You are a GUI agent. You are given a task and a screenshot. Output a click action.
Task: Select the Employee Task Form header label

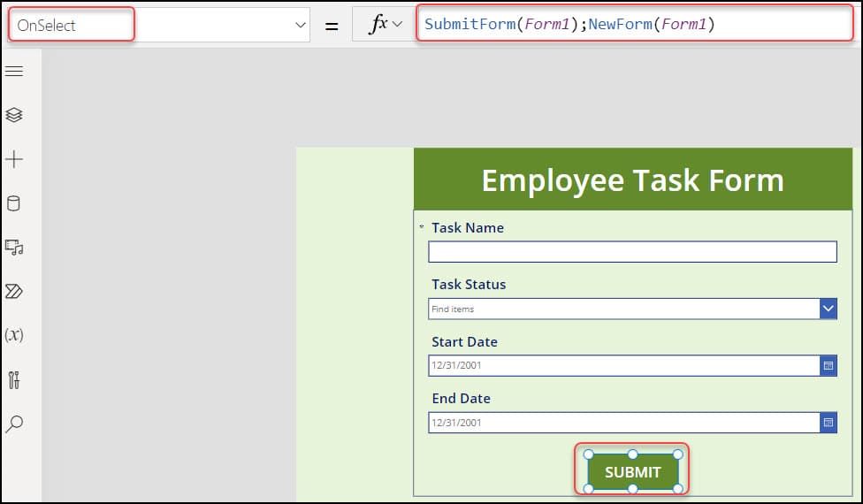[x=633, y=179]
